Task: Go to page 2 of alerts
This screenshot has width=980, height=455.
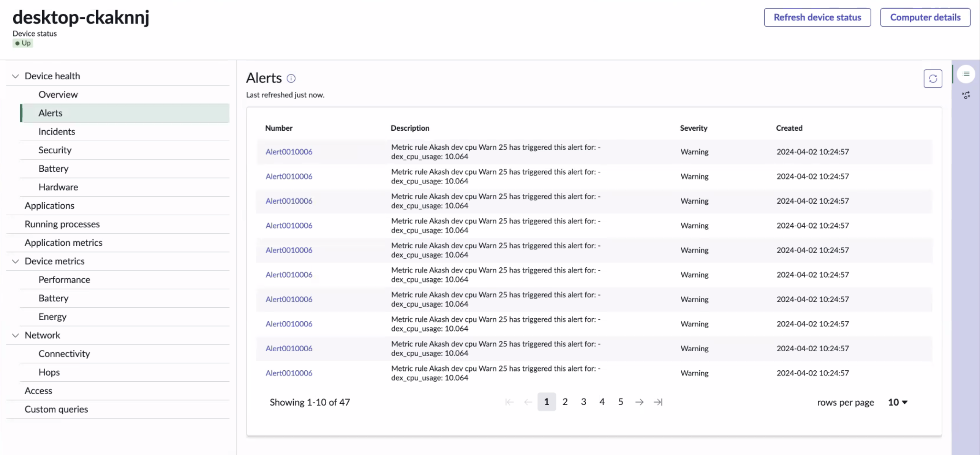Action: pos(565,402)
